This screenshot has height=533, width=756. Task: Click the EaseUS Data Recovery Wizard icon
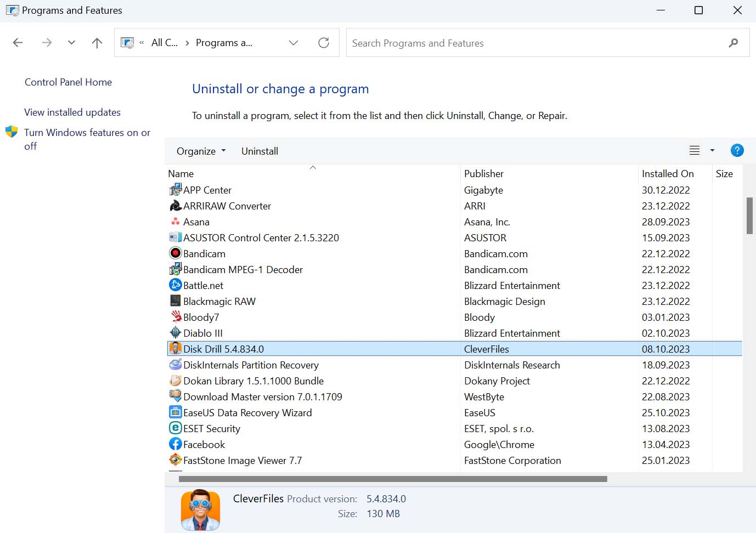[x=175, y=412]
